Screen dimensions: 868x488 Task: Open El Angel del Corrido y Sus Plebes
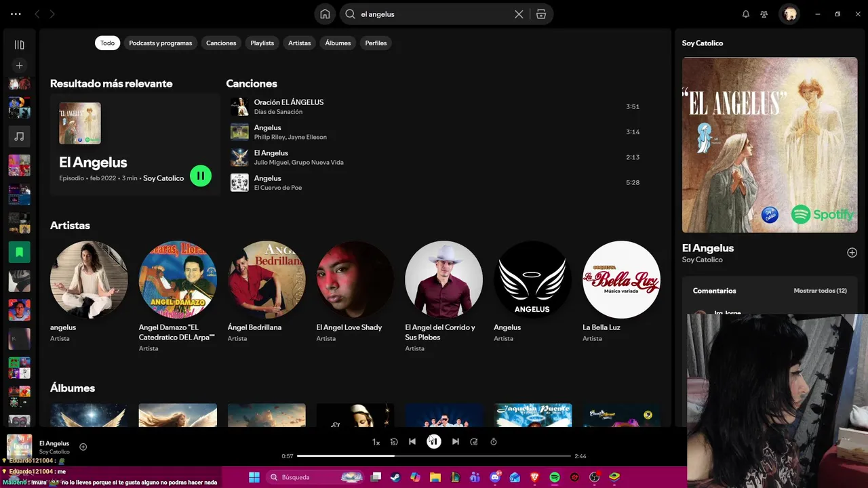[444, 280]
